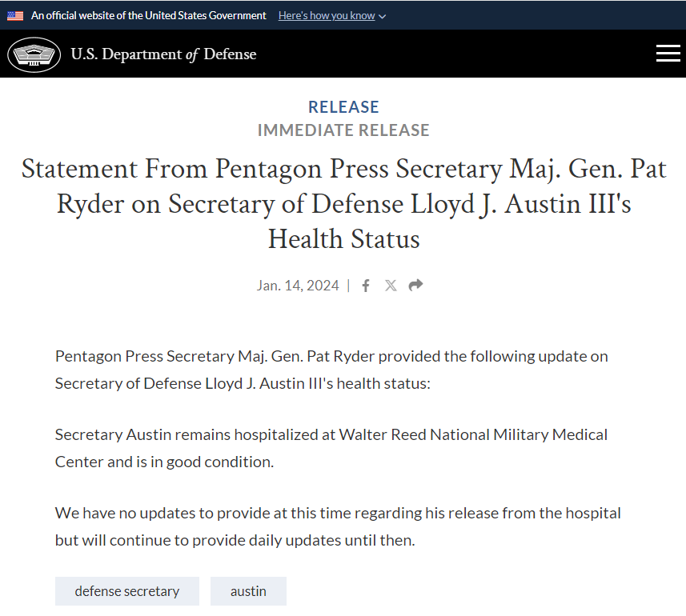Image resolution: width=686 pixels, height=616 pixels.
Task: Click the Pentagon seal logo
Action: (34, 54)
